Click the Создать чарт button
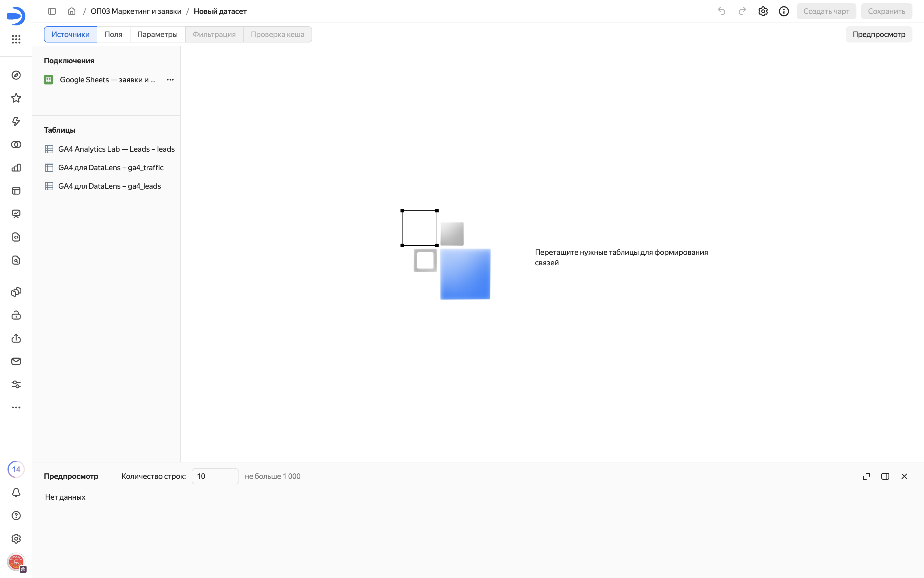924x578 pixels. [x=826, y=12]
